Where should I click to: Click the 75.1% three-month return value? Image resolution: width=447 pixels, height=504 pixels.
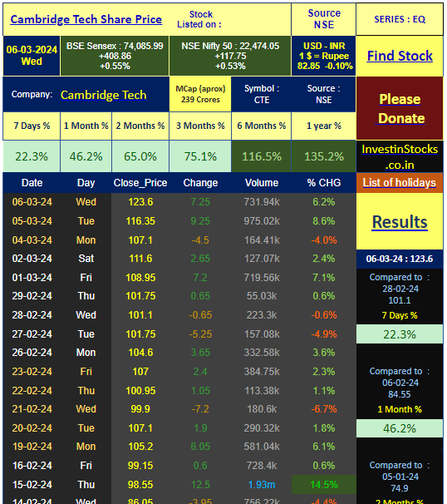tap(200, 156)
